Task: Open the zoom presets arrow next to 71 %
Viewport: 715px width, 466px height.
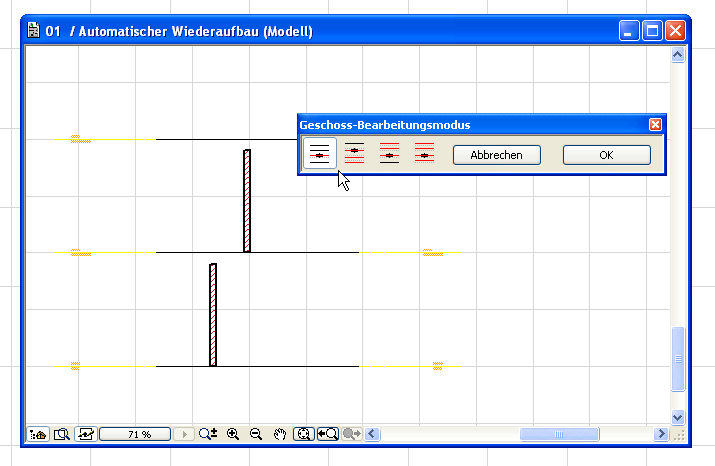Action: coord(184,434)
